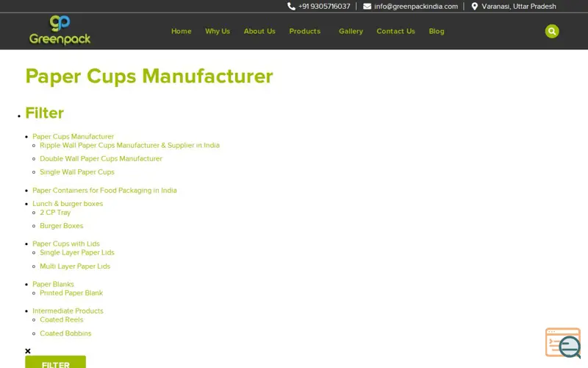Open the floating page-search widget icon
Image resolution: width=588 pixels, height=368 pixels.
pos(563,342)
